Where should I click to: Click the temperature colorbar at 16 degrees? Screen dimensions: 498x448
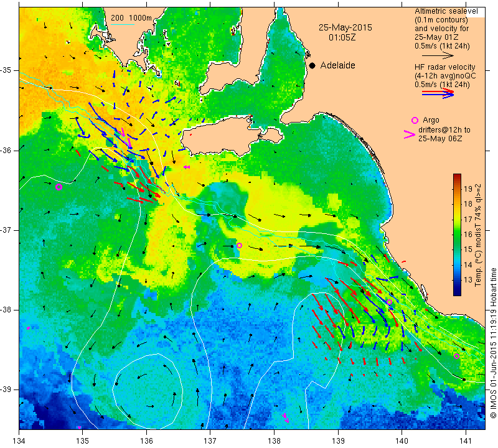pos(457,235)
